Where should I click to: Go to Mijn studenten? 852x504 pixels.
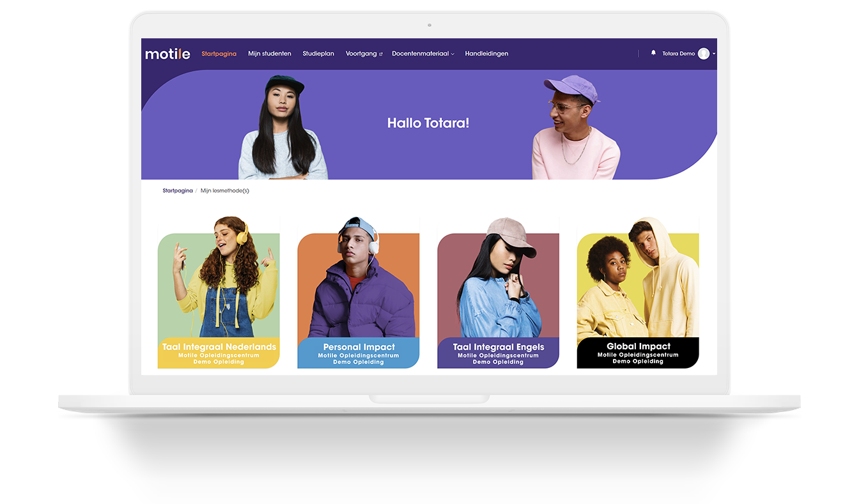(x=269, y=54)
